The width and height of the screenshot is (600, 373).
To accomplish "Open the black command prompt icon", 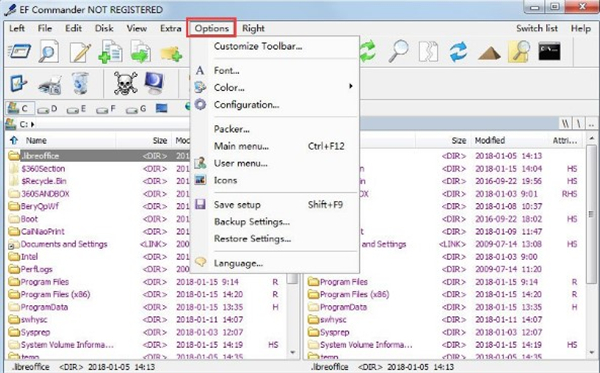I will 549,51.
